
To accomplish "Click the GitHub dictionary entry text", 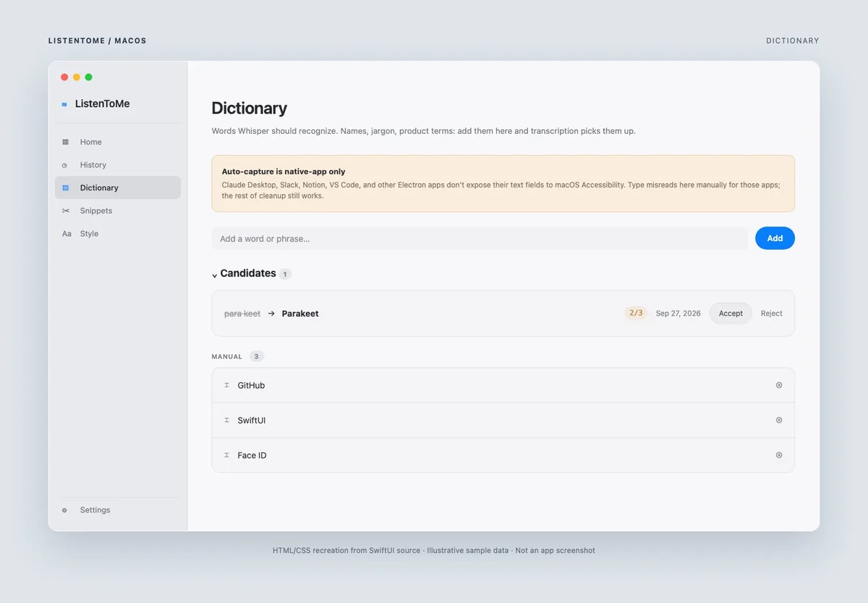I will click(251, 385).
